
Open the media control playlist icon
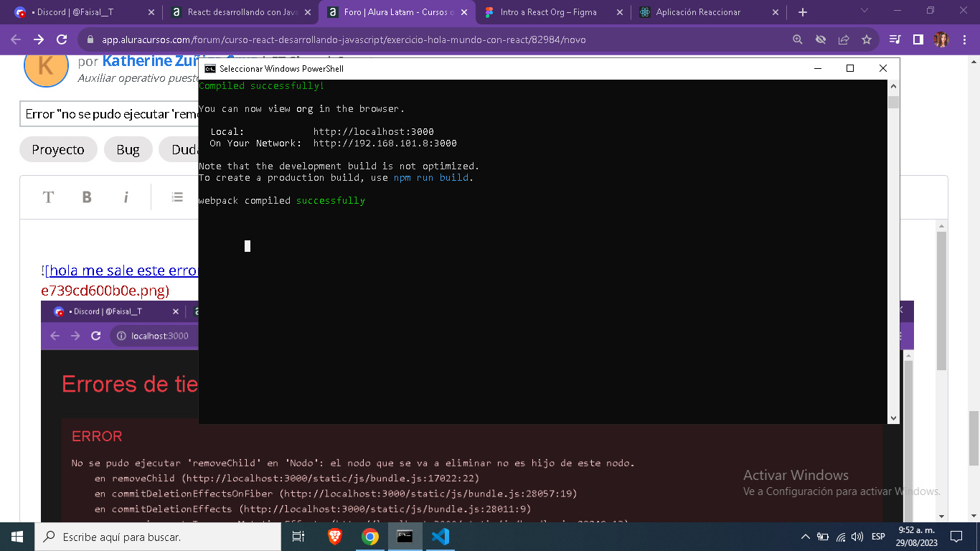click(895, 39)
